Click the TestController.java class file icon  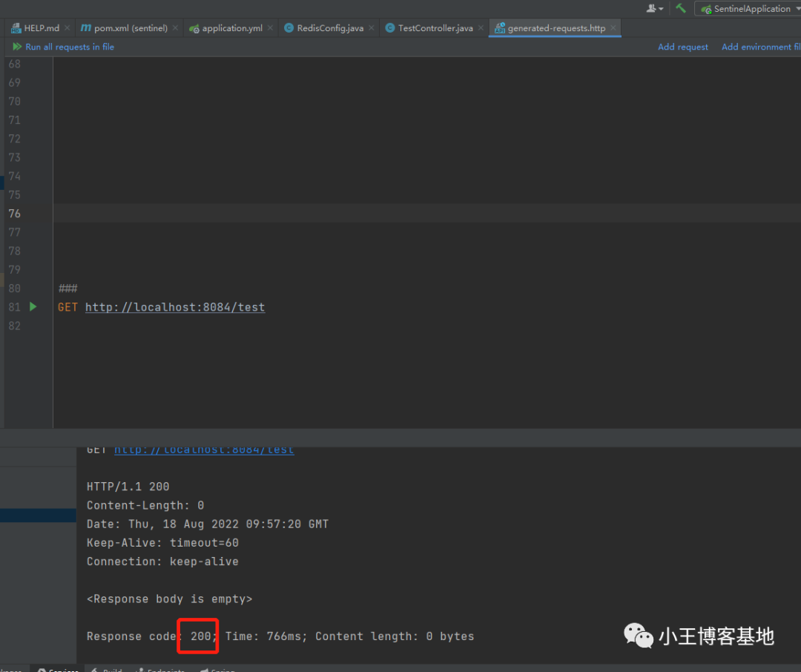point(390,28)
